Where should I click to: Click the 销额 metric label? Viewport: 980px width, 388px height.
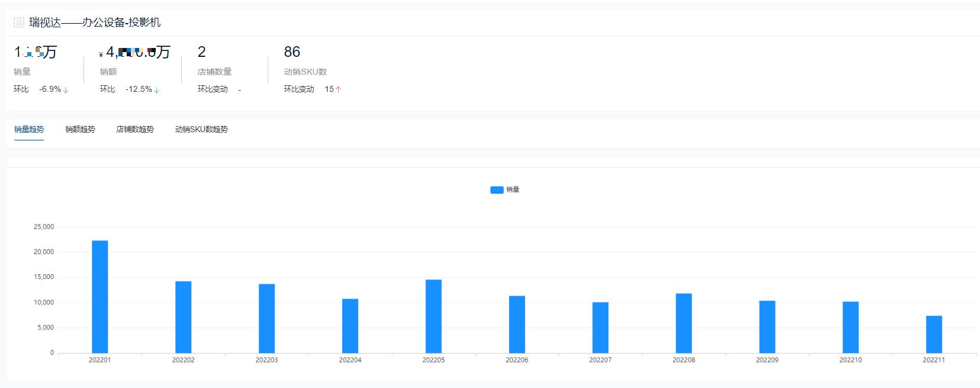click(x=108, y=72)
